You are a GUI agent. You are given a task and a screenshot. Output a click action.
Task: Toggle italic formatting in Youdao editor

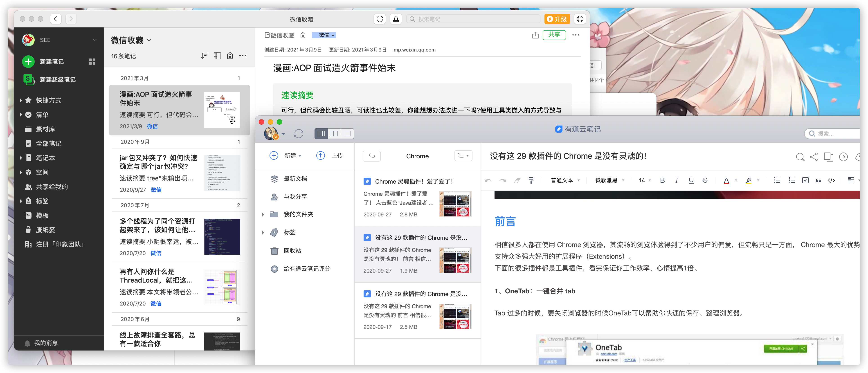[x=676, y=180]
